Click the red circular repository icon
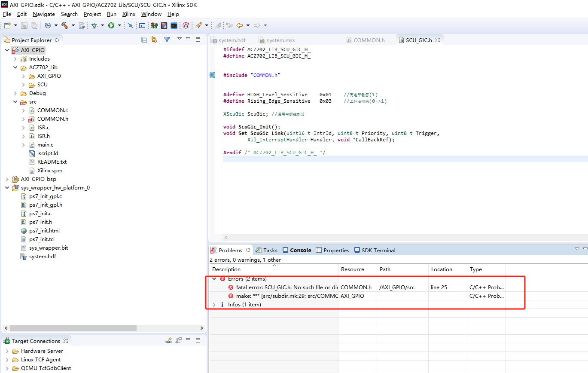Viewport: 588px width, 373px height. coord(186,26)
